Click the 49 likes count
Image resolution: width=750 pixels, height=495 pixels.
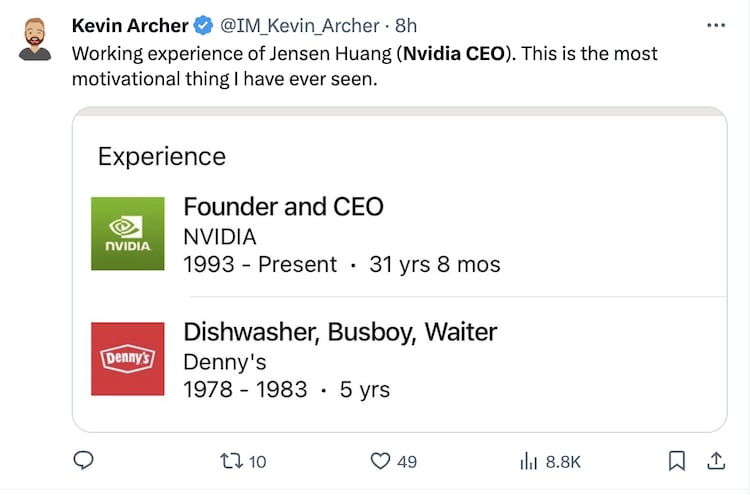coord(406,461)
